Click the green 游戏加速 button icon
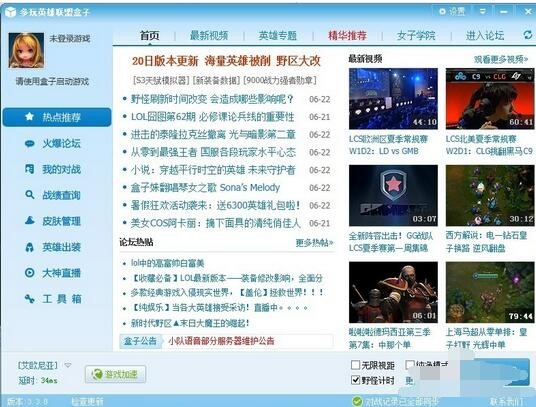Image resolution: width=536 pixels, height=407 pixels. click(97, 374)
